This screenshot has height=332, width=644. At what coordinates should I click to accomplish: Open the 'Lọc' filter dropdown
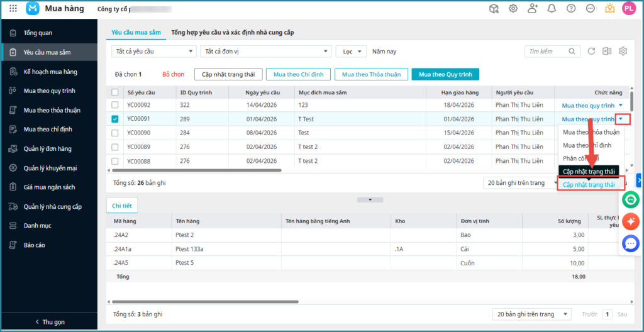click(x=352, y=52)
